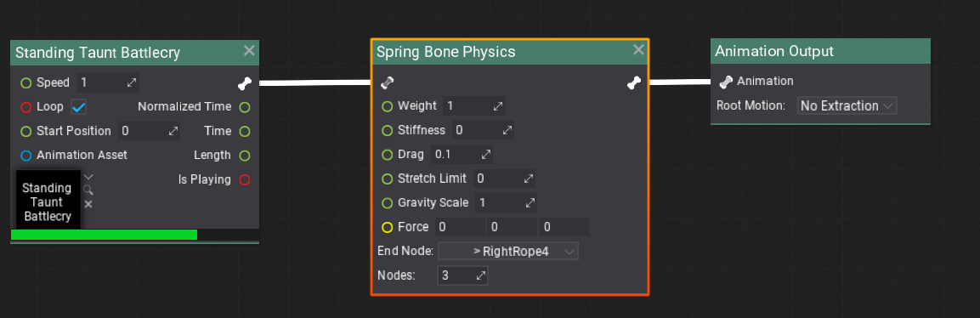Click the Animation bone input pin

point(726,82)
